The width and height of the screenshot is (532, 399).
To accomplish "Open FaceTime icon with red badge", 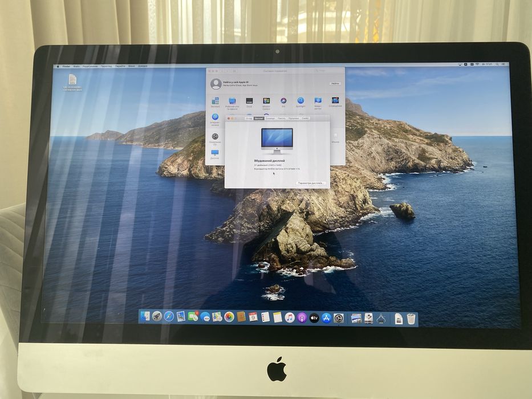I will pos(193,316).
